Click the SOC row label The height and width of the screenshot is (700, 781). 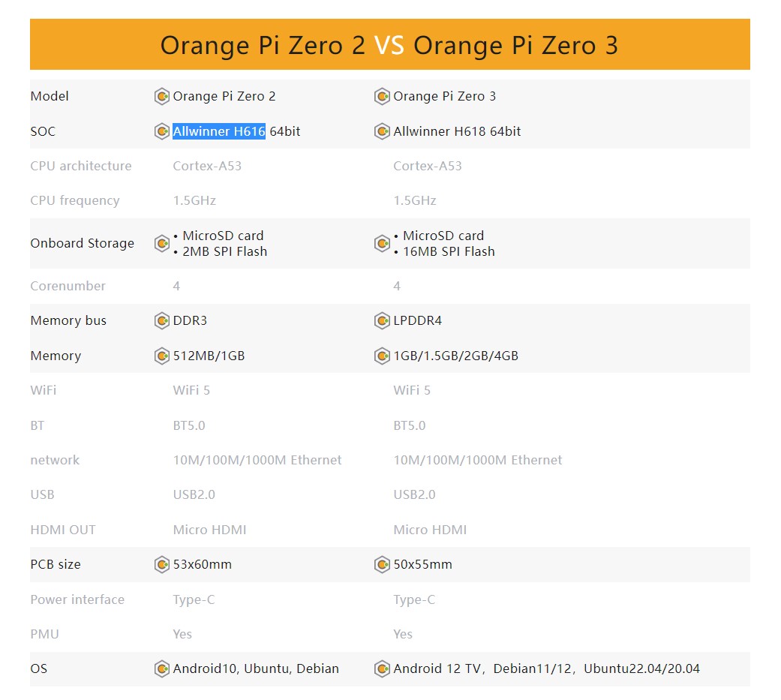pos(43,131)
